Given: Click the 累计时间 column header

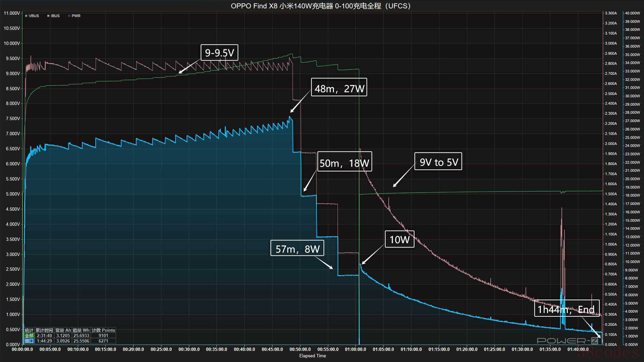Looking at the screenshot, I should pos(44,330).
